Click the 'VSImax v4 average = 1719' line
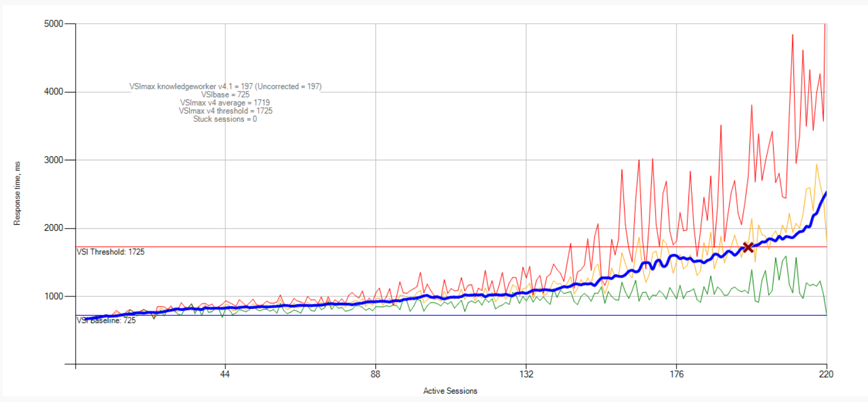The width and height of the screenshot is (868, 402). 225,103
